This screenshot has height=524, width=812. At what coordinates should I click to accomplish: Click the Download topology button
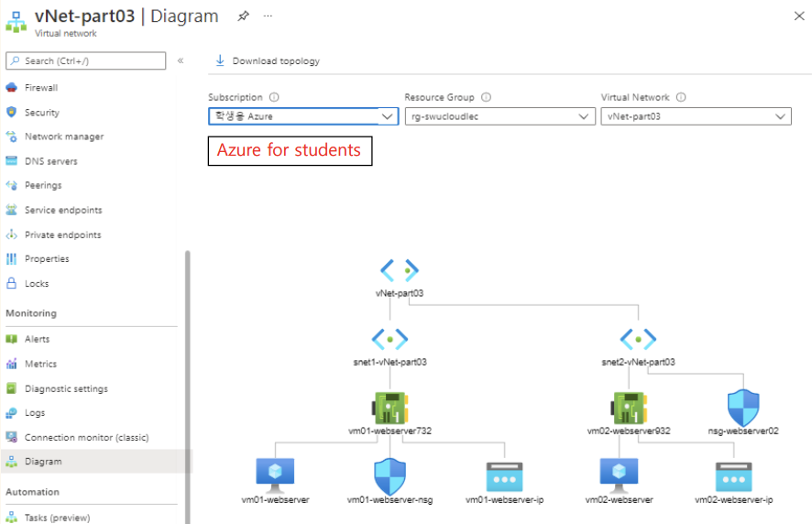pos(268,61)
